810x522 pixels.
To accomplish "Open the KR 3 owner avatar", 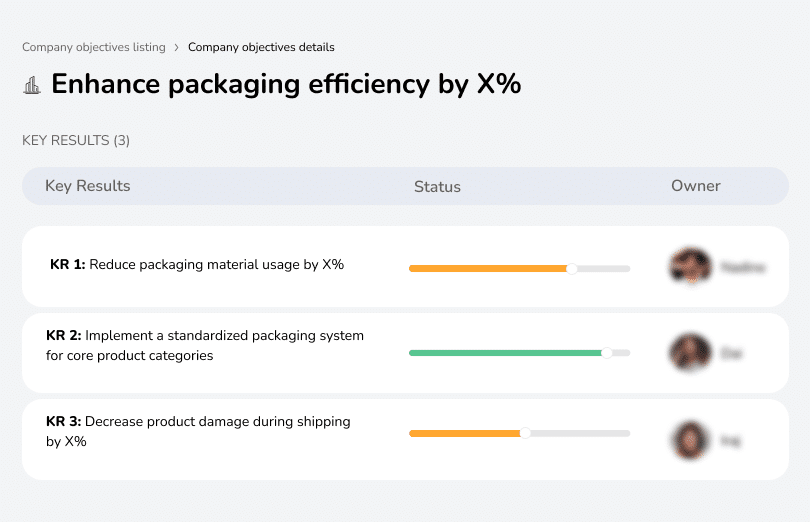I will click(689, 439).
